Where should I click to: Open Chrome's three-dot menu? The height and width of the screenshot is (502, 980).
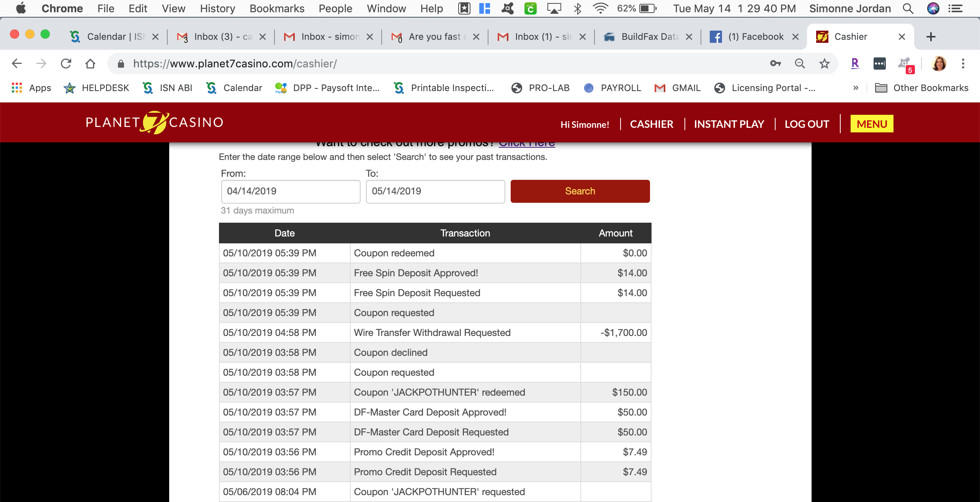pyautogui.click(x=963, y=64)
